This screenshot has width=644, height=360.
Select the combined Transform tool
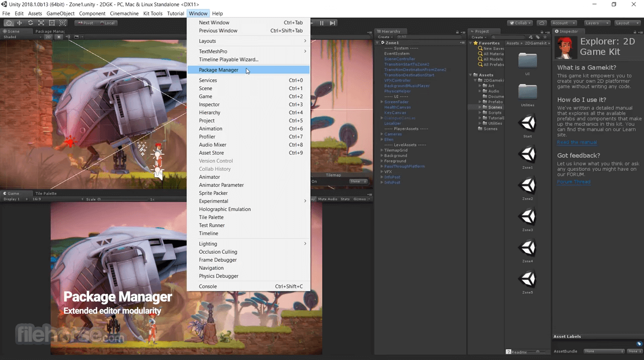point(63,23)
